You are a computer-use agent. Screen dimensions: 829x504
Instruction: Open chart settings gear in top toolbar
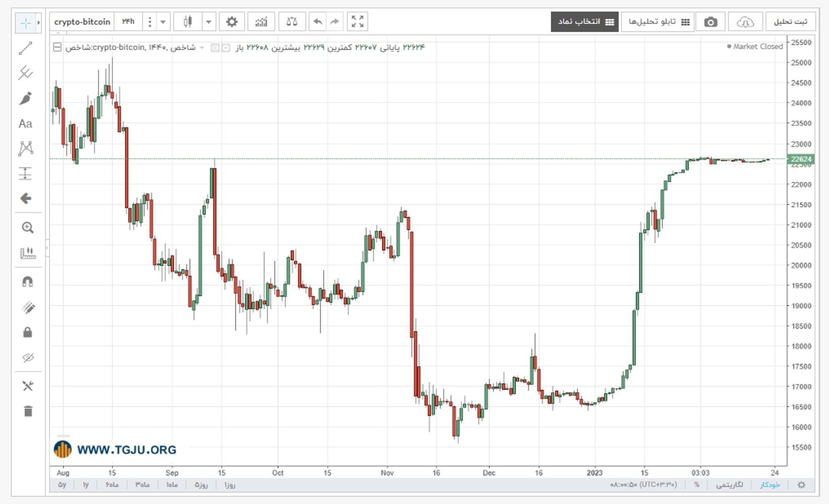tap(231, 22)
